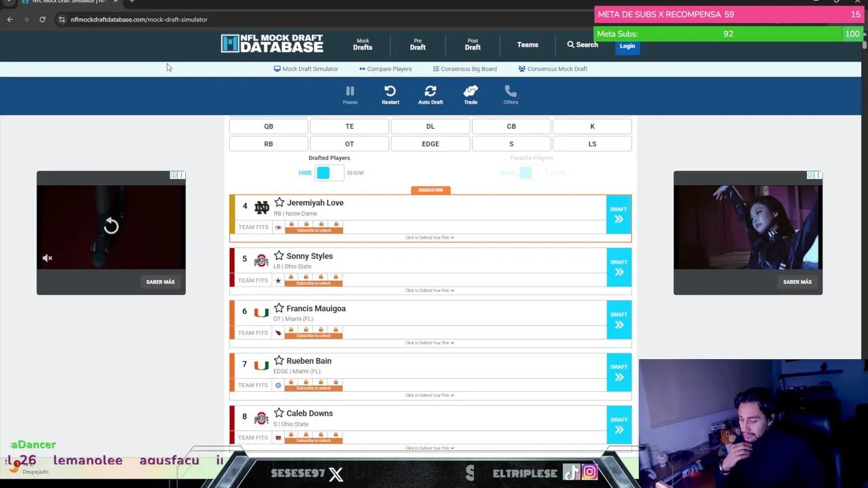Toggle the Drafted Players hide/show switch

pyautogui.click(x=330, y=173)
